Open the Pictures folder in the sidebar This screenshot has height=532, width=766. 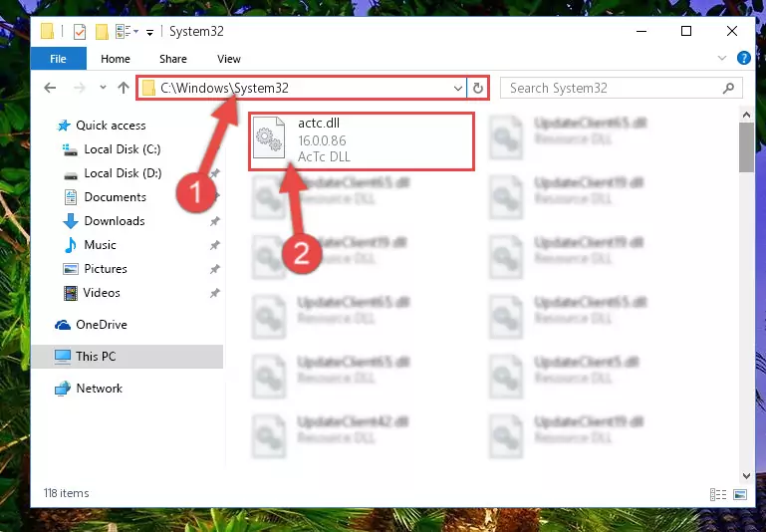click(96, 269)
